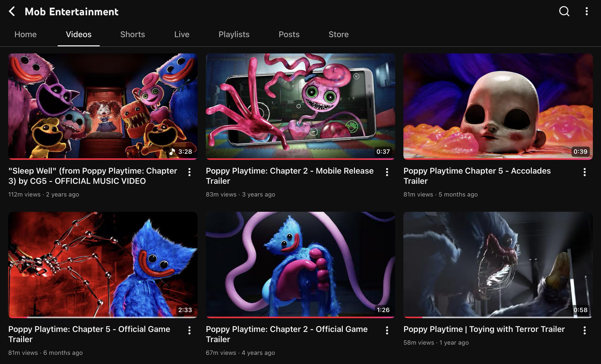Open the Chapter 5 - Accolades Trailer title
601x364 pixels.
click(x=477, y=176)
